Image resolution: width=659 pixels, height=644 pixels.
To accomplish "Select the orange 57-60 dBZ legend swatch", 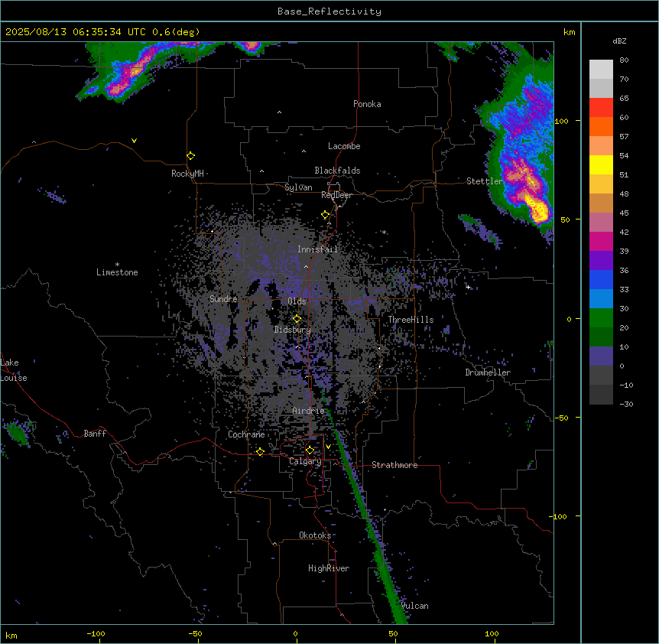I will point(601,126).
